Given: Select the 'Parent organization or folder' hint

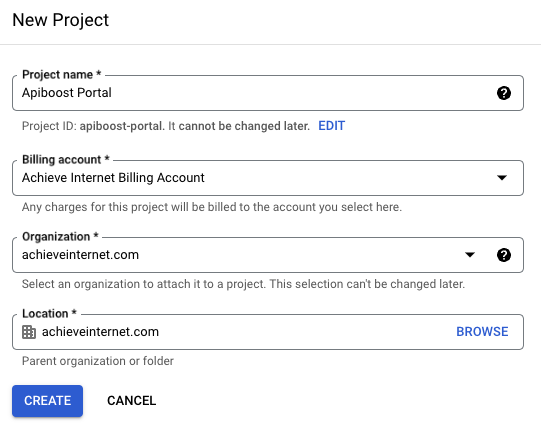Looking at the screenshot, I should click(x=98, y=361).
